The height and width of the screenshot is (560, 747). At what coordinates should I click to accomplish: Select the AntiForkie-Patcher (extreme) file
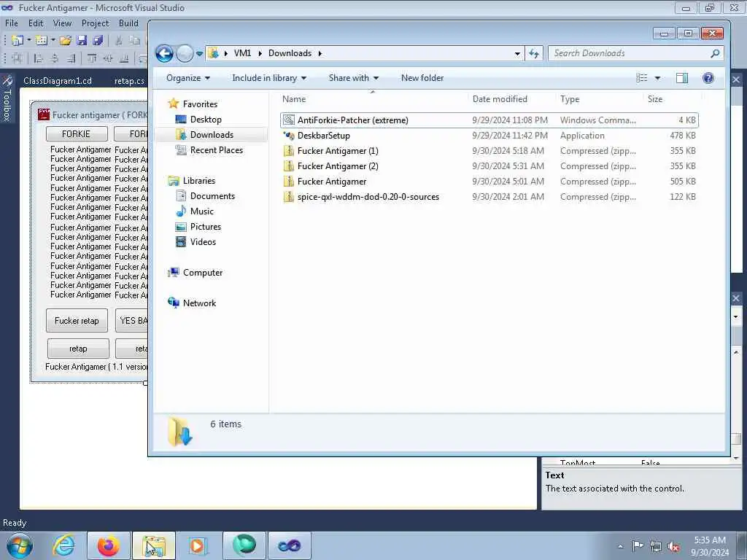489,120
